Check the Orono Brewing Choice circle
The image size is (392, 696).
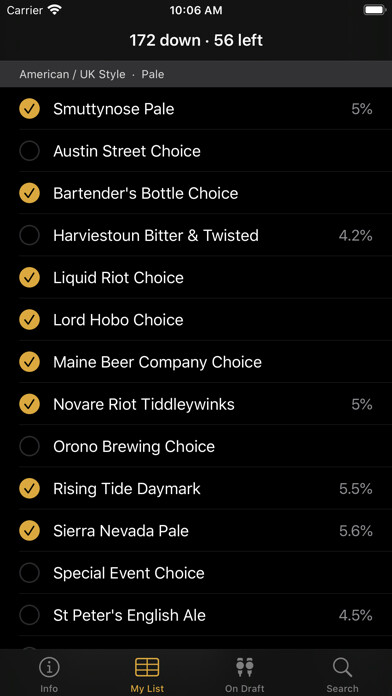tap(29, 446)
